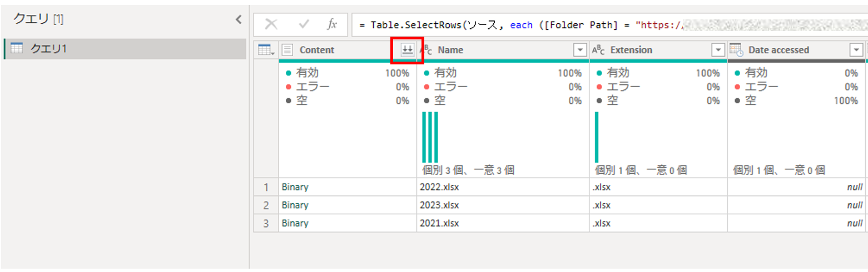
Task: Select the Extension column header
Action: click(x=658, y=50)
